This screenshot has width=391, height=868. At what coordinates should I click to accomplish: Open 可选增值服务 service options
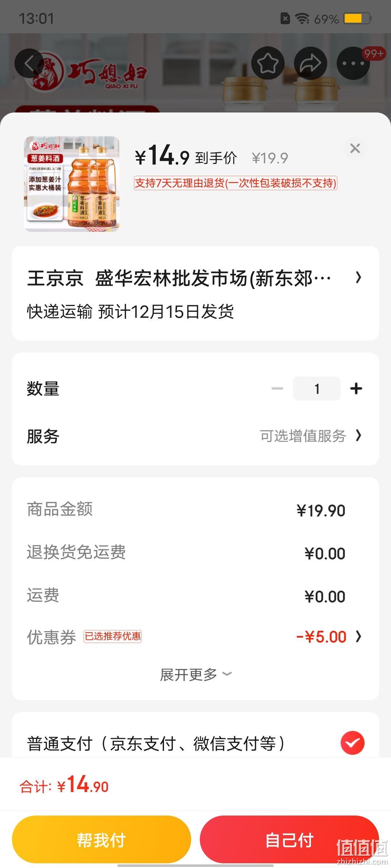pyautogui.click(x=311, y=436)
